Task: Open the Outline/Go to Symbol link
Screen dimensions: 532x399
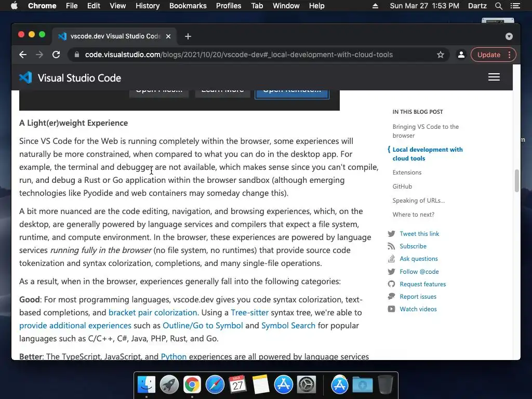Action: [x=203, y=325]
